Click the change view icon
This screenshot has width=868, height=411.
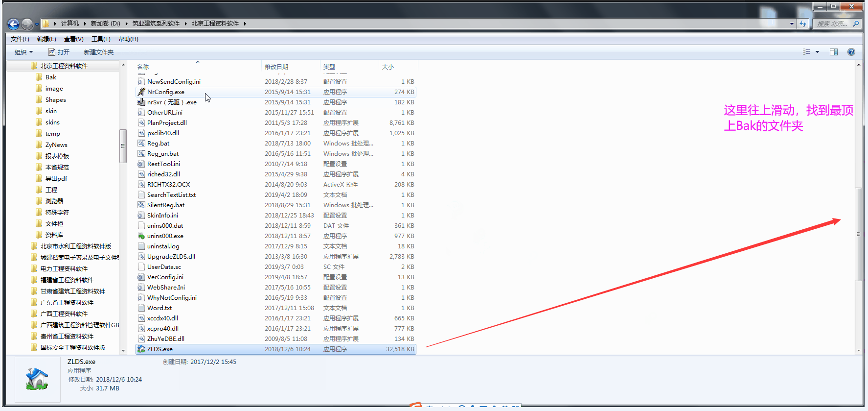pyautogui.click(x=807, y=52)
